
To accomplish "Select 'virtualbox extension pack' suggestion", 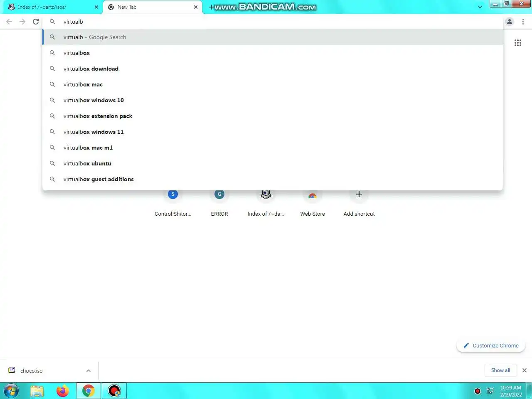I will 273,116.
